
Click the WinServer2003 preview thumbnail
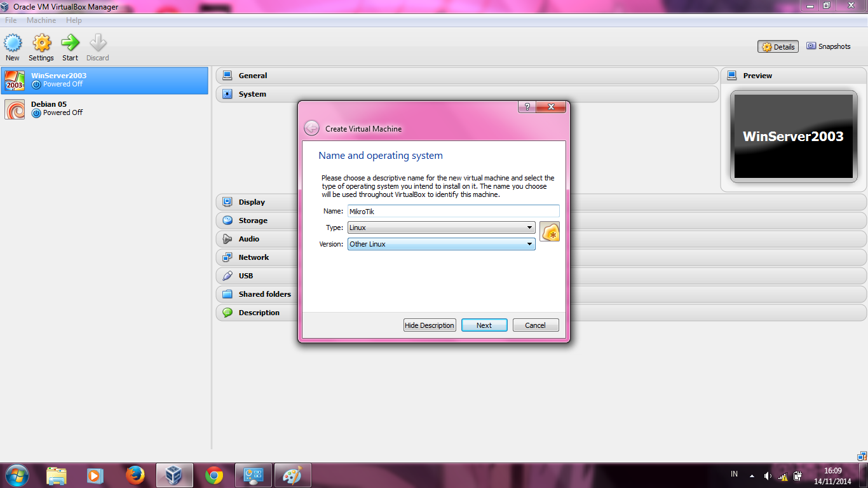click(x=793, y=137)
